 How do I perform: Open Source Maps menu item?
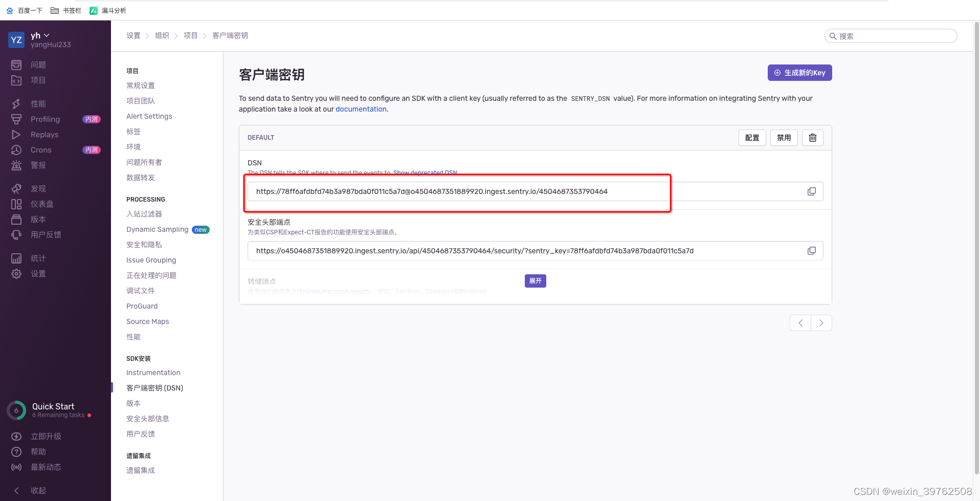point(148,321)
